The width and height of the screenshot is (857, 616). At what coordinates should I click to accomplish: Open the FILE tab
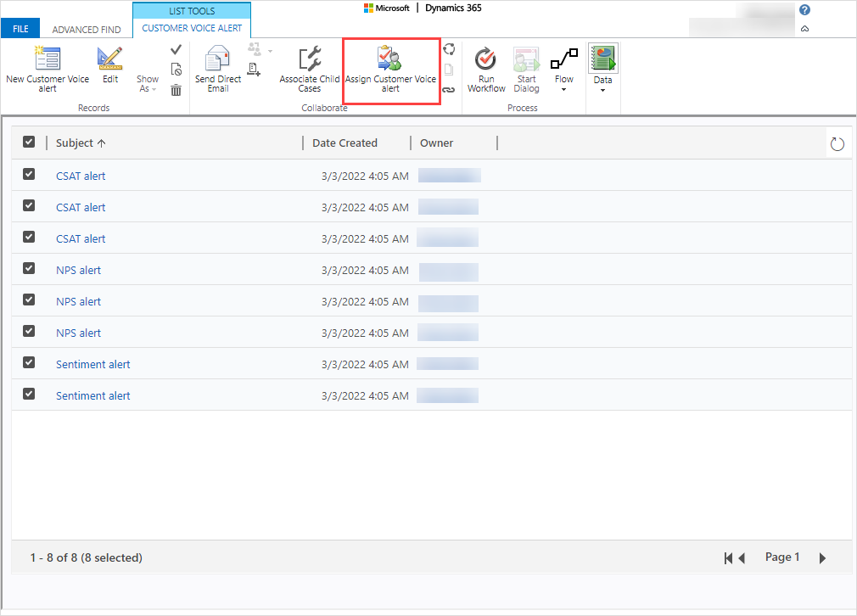click(20, 29)
